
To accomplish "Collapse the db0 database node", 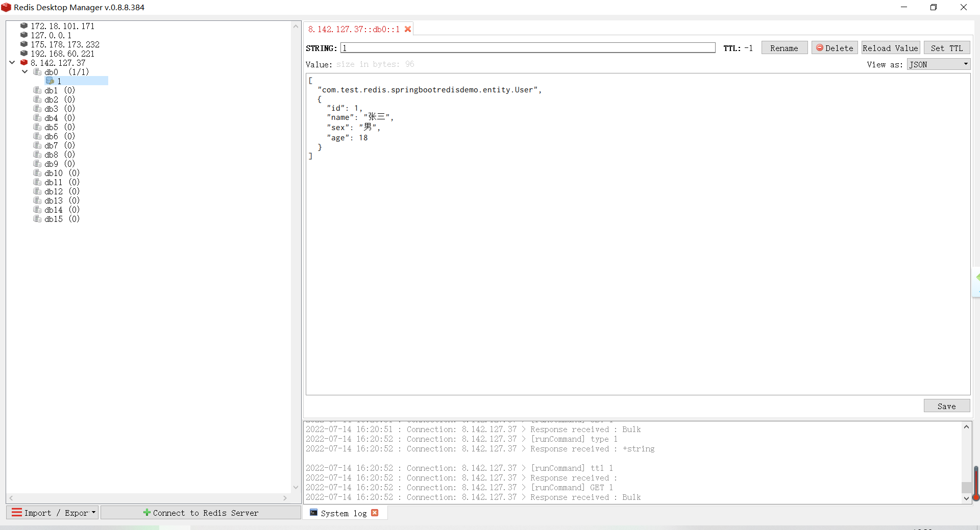I will [24, 72].
